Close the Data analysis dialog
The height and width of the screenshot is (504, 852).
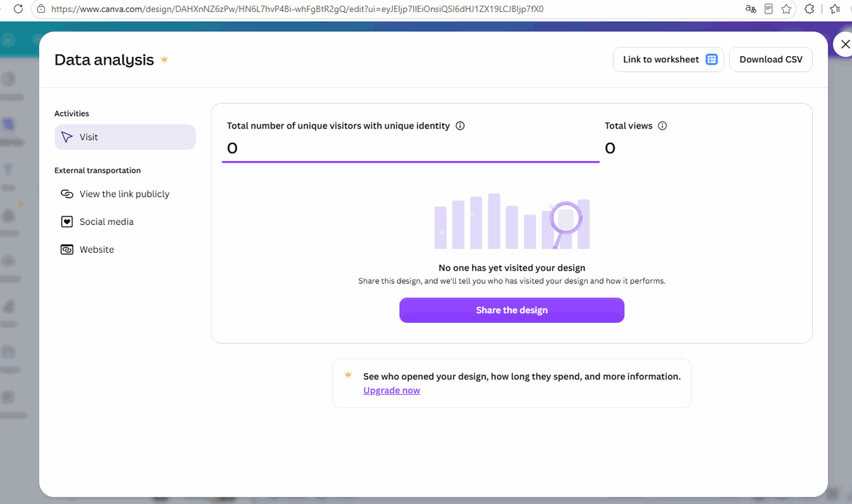point(844,44)
